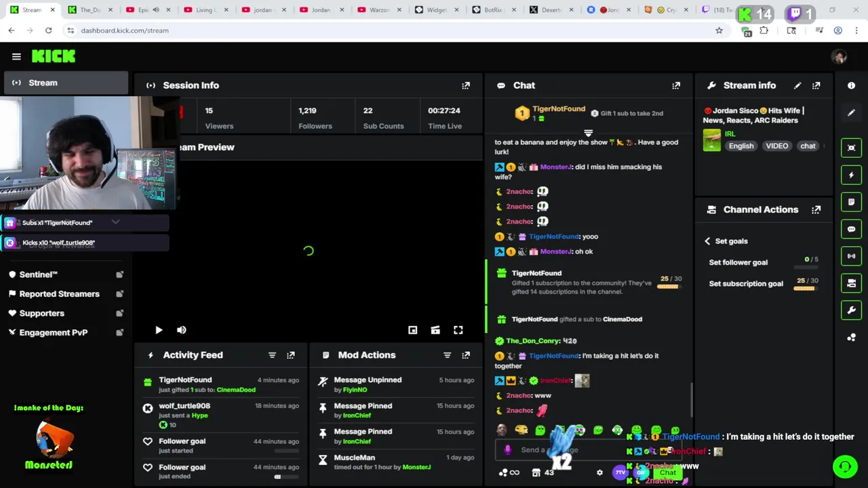Reload the page in the browser
The width and height of the screenshot is (868, 488).
[48, 30]
